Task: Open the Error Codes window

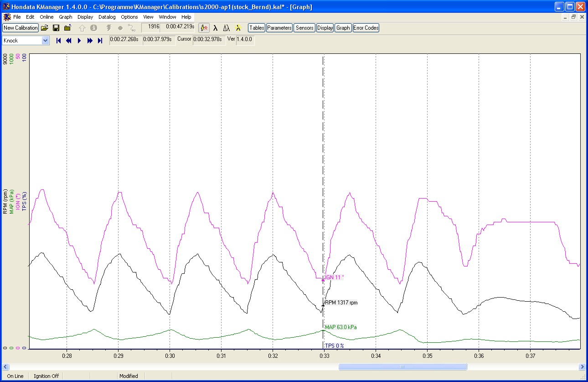Action: 366,28
